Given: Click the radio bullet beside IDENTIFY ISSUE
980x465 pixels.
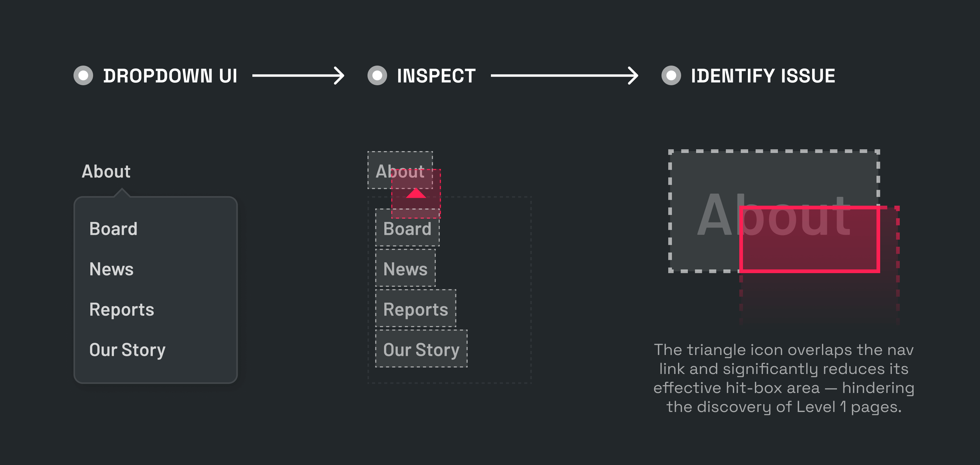Looking at the screenshot, I should pyautogui.click(x=671, y=75).
